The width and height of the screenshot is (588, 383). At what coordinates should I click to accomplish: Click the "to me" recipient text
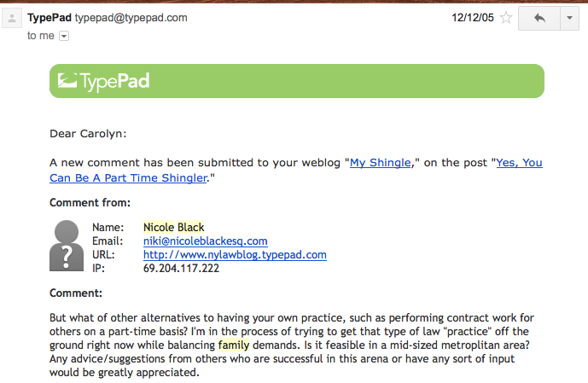(40, 36)
